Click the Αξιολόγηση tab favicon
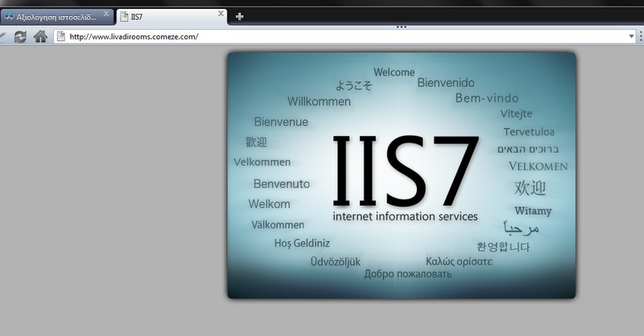 click(x=9, y=17)
